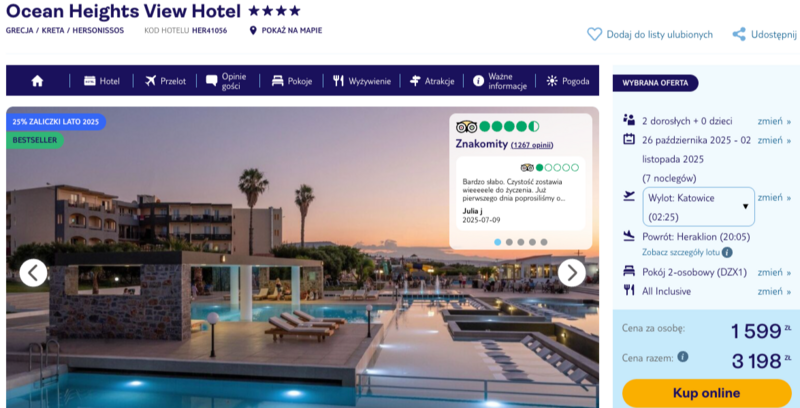Open the Opinie gości tab
Viewport: 800px width, 408px height.
tap(227, 81)
